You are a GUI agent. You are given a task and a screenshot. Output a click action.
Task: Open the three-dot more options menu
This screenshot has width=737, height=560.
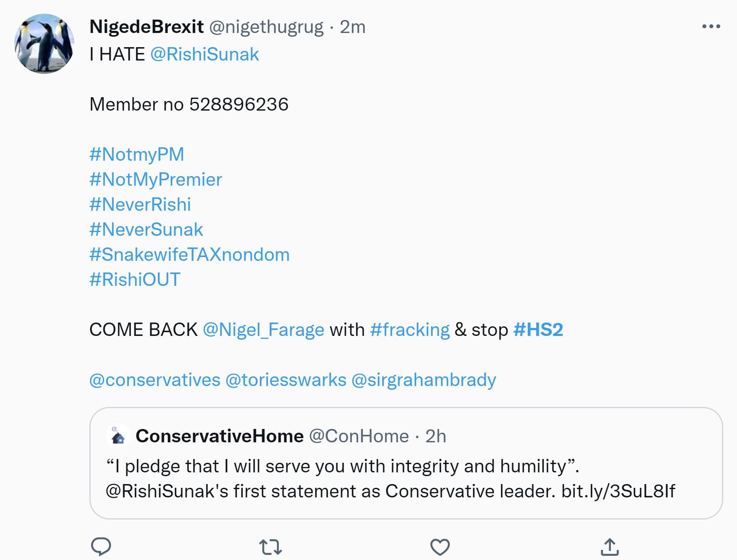(711, 27)
